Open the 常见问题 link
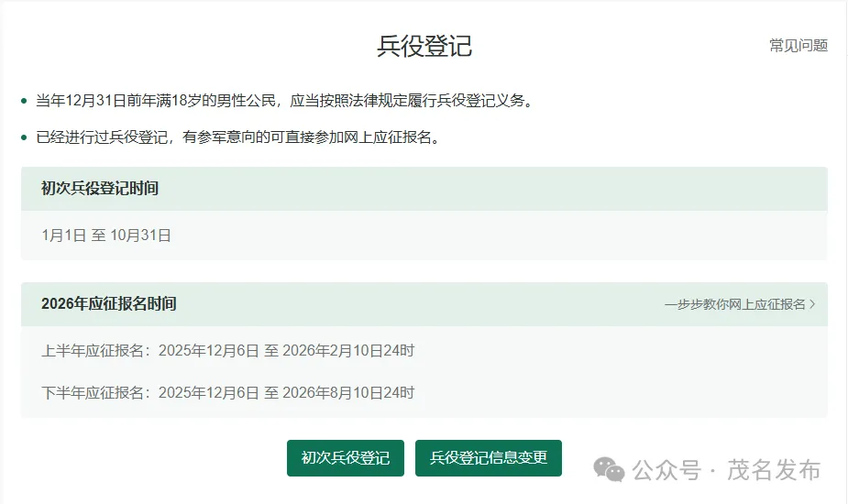Image resolution: width=848 pixels, height=504 pixels. click(x=798, y=46)
